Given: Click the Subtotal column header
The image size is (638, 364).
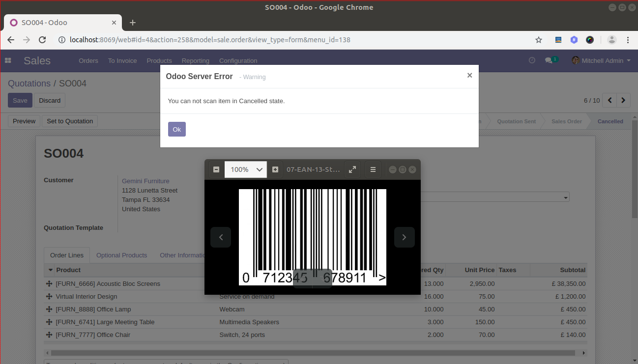Looking at the screenshot, I should point(573,270).
